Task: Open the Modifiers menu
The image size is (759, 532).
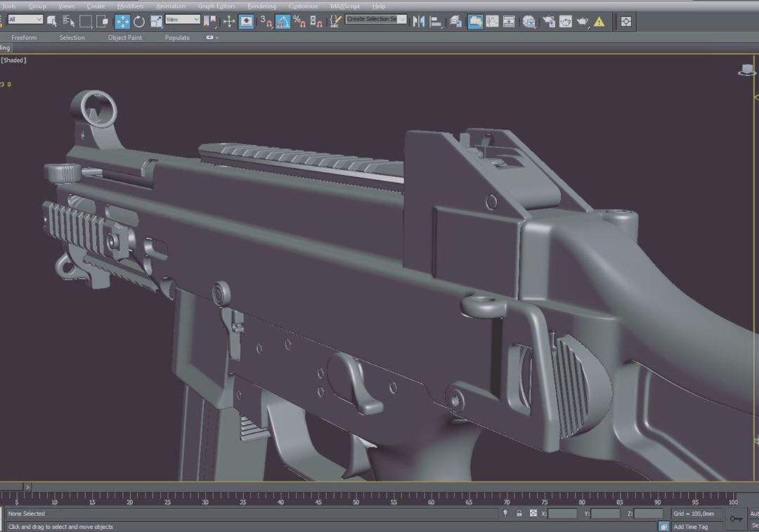Action: coord(130,6)
